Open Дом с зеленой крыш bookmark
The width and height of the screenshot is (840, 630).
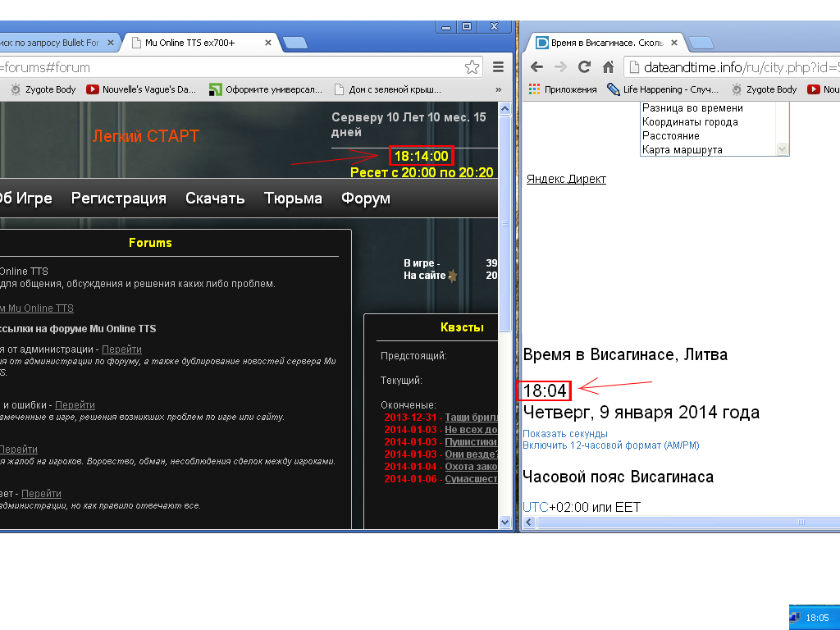(x=388, y=89)
